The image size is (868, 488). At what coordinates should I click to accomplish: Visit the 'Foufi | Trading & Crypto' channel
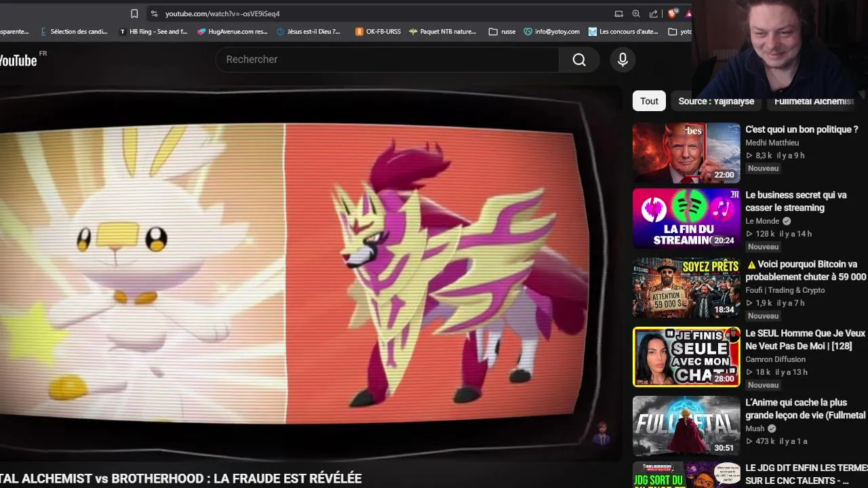[x=785, y=290]
